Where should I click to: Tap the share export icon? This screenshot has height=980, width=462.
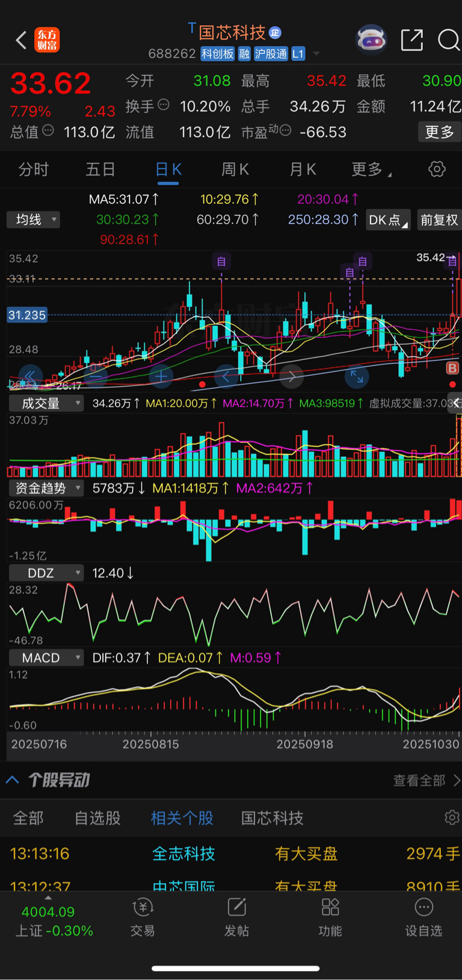click(412, 40)
